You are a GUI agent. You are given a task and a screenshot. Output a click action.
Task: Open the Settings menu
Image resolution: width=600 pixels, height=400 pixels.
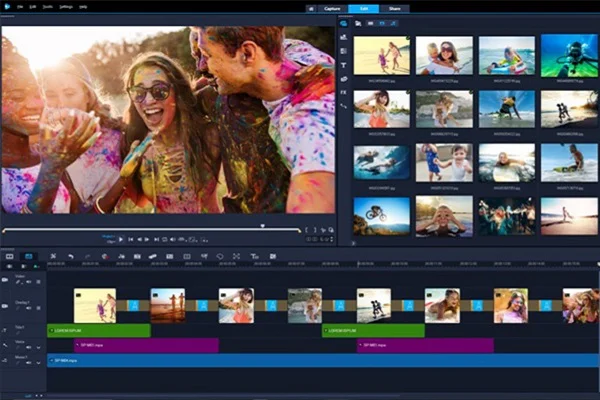(66, 7)
